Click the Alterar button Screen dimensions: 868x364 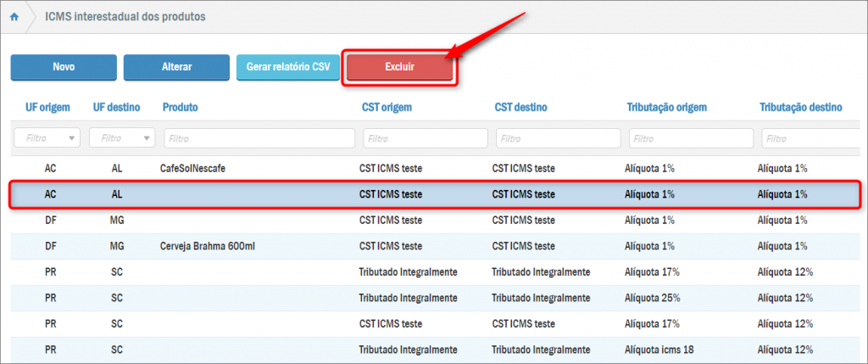coord(176,67)
